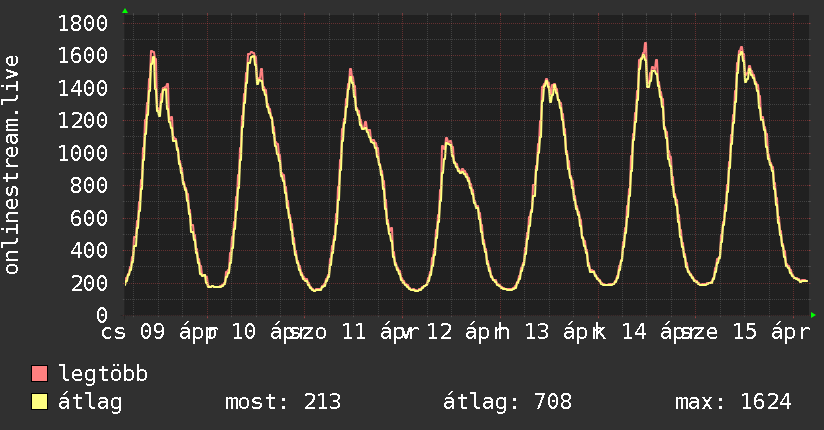Click the 800 y-axis label
This screenshot has width=824, height=430.
point(89,185)
